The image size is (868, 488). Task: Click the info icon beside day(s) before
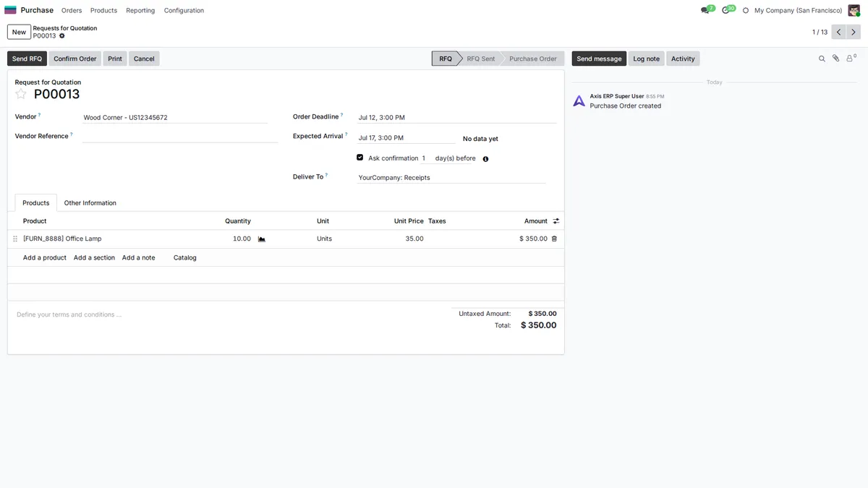(485, 159)
